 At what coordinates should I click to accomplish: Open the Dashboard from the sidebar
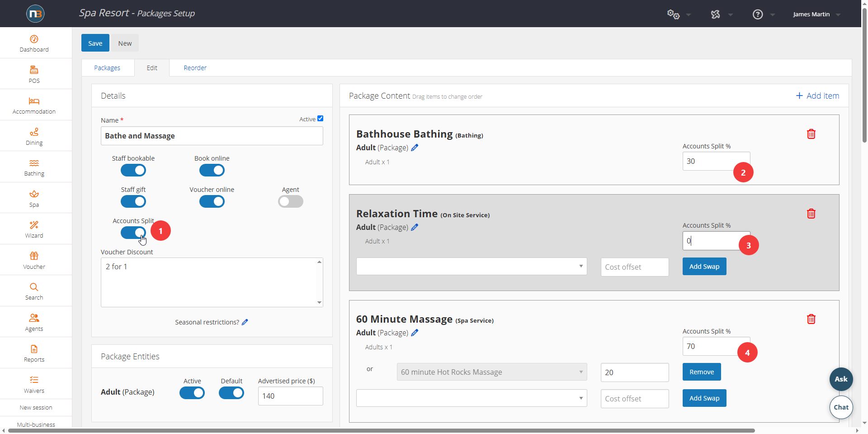click(34, 43)
